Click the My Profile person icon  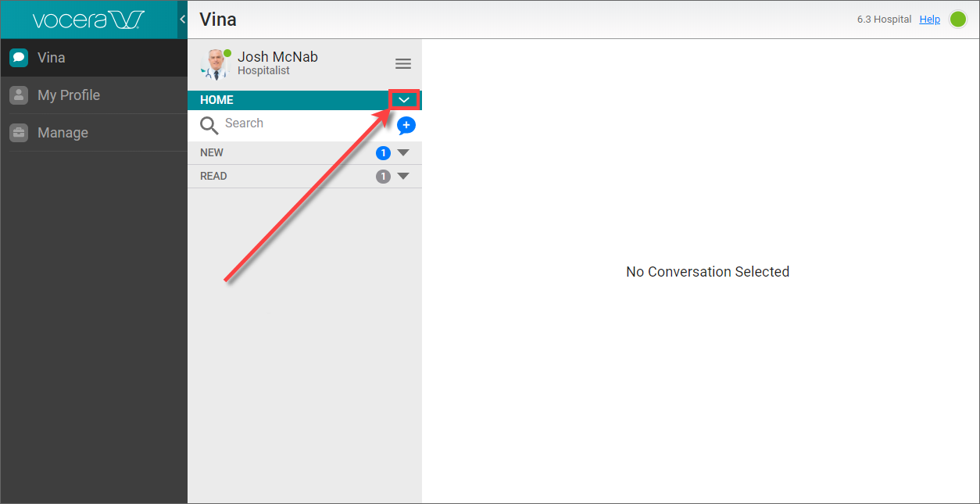(19, 95)
